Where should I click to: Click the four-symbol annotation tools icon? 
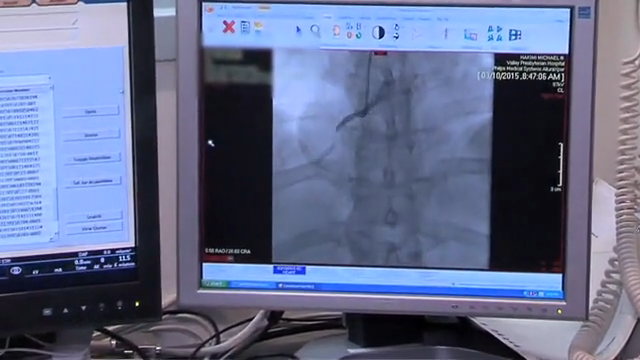point(354,31)
